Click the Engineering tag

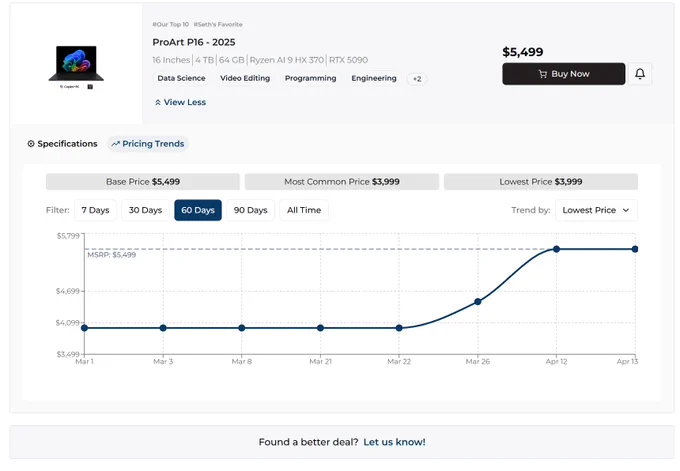tap(374, 78)
